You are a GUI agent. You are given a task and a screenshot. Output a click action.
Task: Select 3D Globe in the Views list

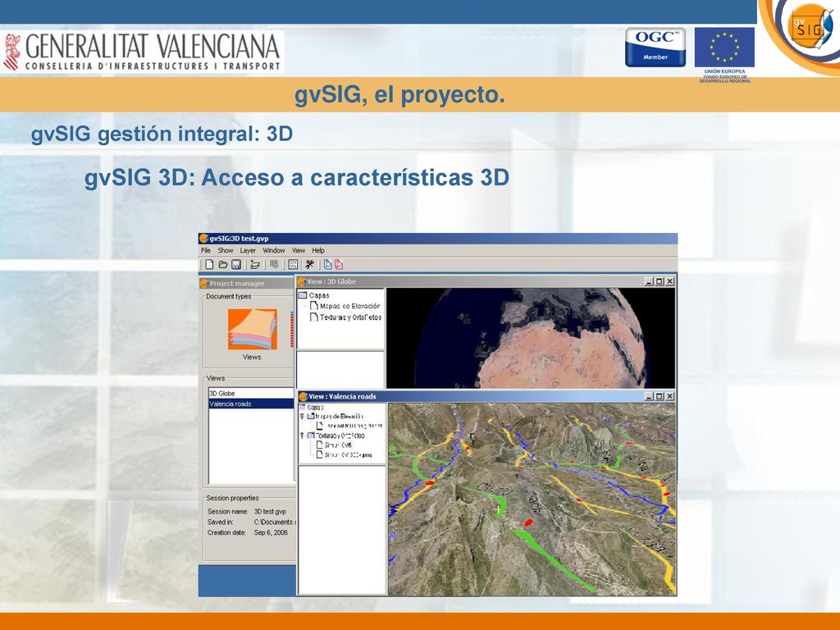[251, 393]
